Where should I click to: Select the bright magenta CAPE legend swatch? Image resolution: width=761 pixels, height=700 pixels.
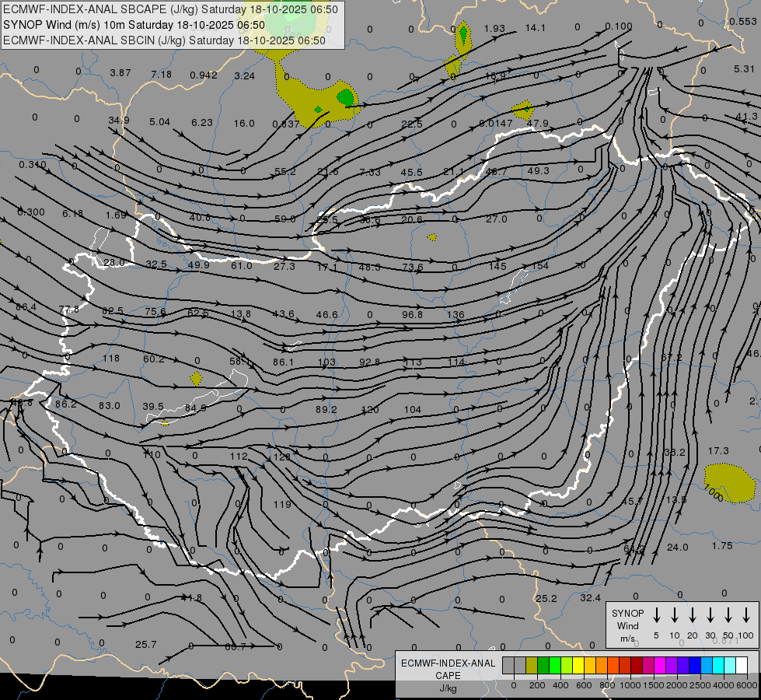(x=660, y=665)
